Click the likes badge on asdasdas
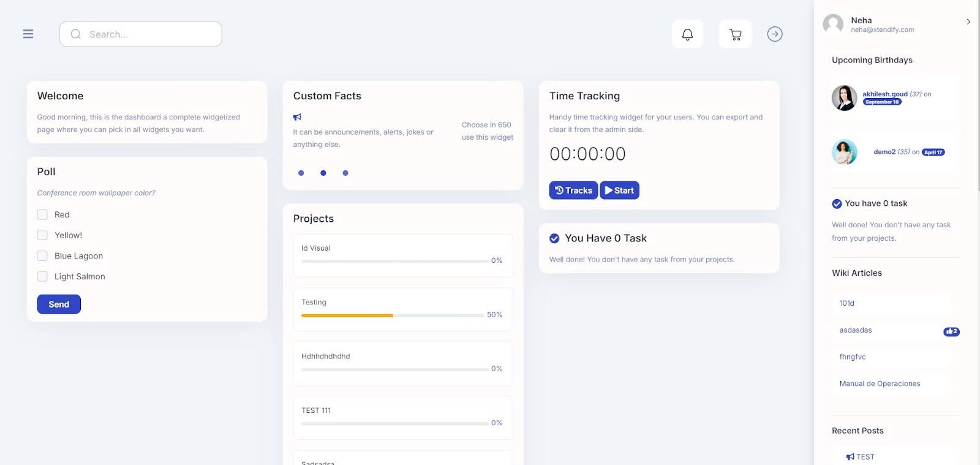The width and height of the screenshot is (980, 465). point(951,331)
